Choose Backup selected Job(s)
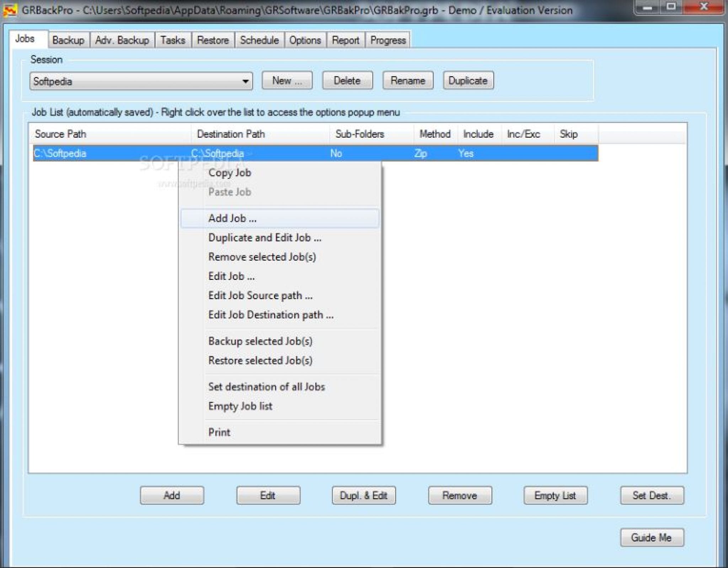Screen dimensions: 728x568 tap(260, 341)
